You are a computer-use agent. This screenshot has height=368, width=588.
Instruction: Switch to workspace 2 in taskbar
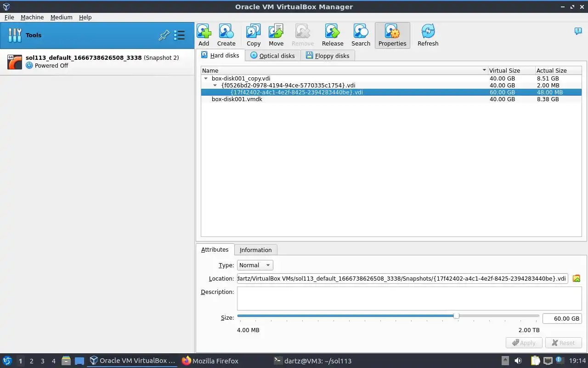pos(31,361)
